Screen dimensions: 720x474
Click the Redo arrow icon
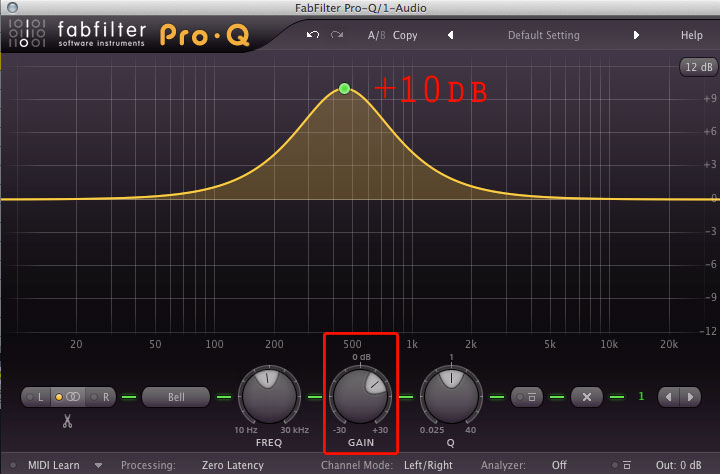[x=337, y=35]
